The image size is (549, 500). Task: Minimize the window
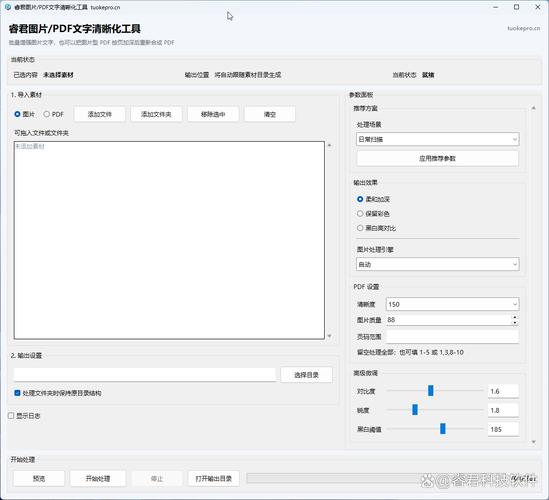tap(495, 7)
